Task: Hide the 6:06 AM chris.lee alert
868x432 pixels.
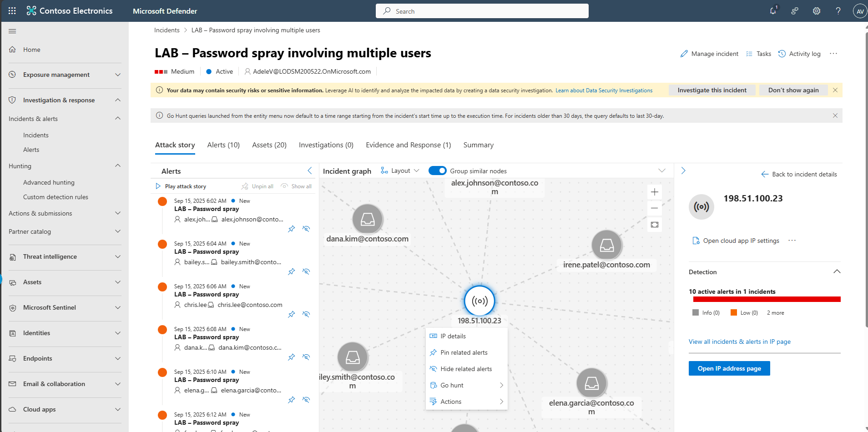Action: coord(306,314)
